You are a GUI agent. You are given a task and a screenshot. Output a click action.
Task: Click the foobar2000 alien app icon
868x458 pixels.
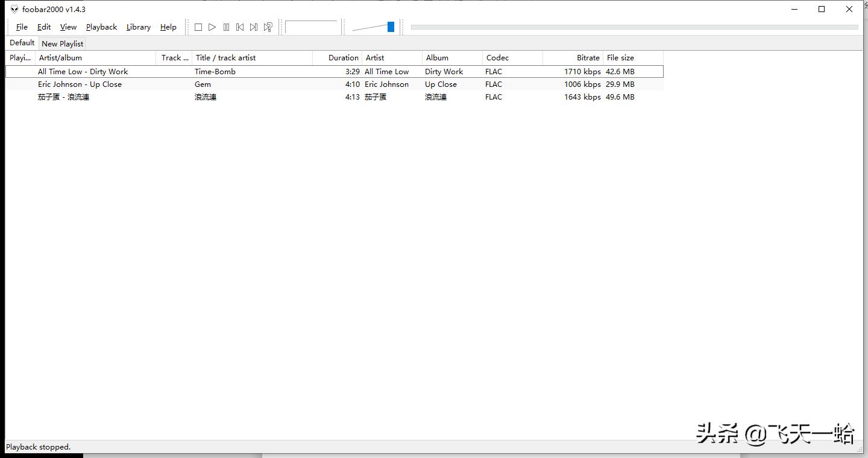coord(14,9)
